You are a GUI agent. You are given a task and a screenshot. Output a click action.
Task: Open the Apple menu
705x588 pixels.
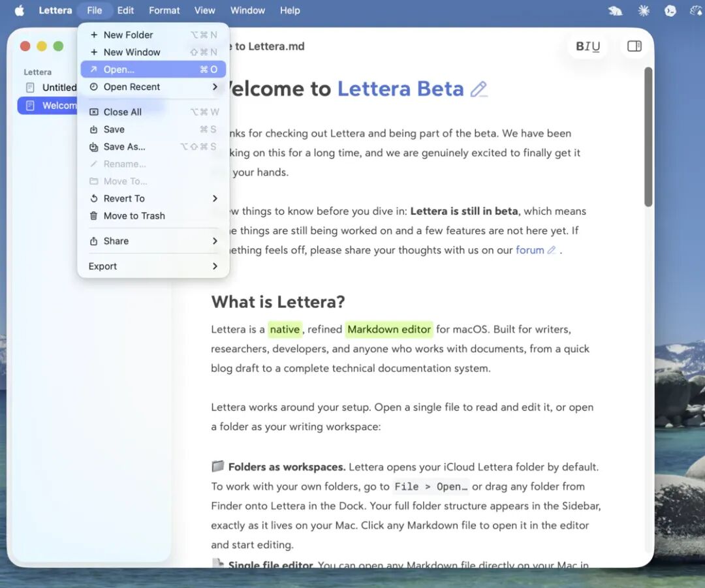point(20,10)
